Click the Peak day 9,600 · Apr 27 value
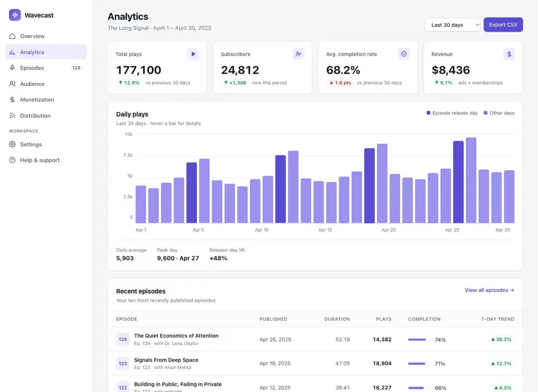This screenshot has height=392, width=538. tap(178, 258)
